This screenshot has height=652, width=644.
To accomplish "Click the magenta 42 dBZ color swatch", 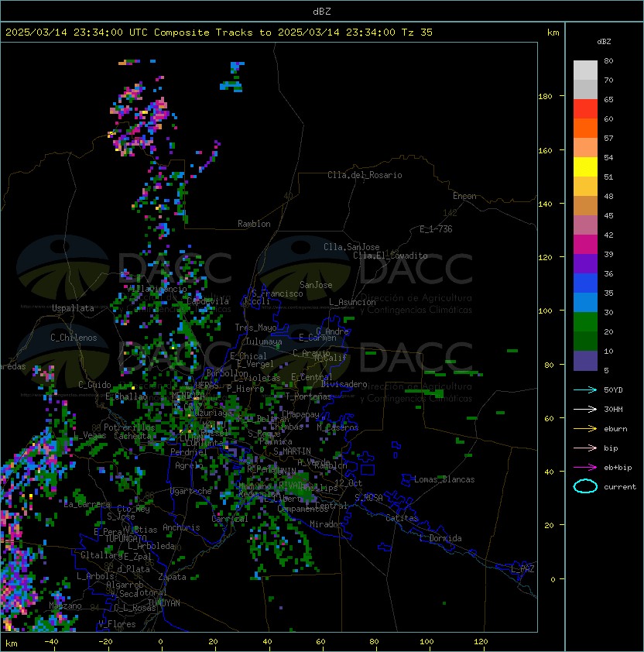I will [x=585, y=245].
